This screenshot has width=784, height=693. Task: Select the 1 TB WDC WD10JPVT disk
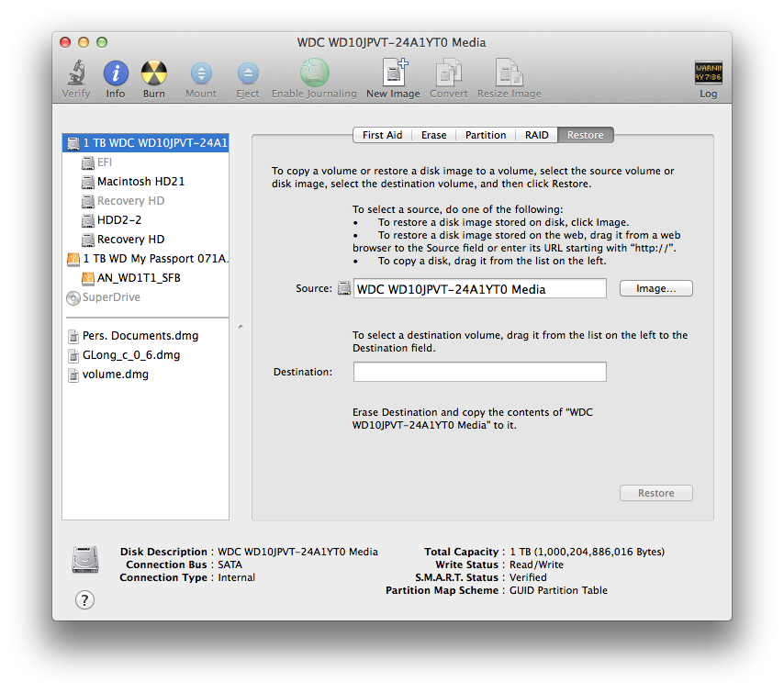(x=145, y=143)
